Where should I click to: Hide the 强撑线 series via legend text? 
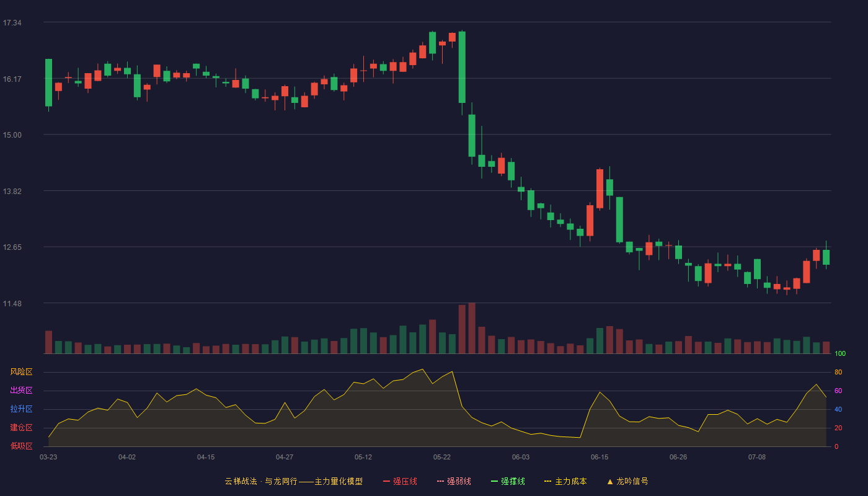(x=513, y=481)
